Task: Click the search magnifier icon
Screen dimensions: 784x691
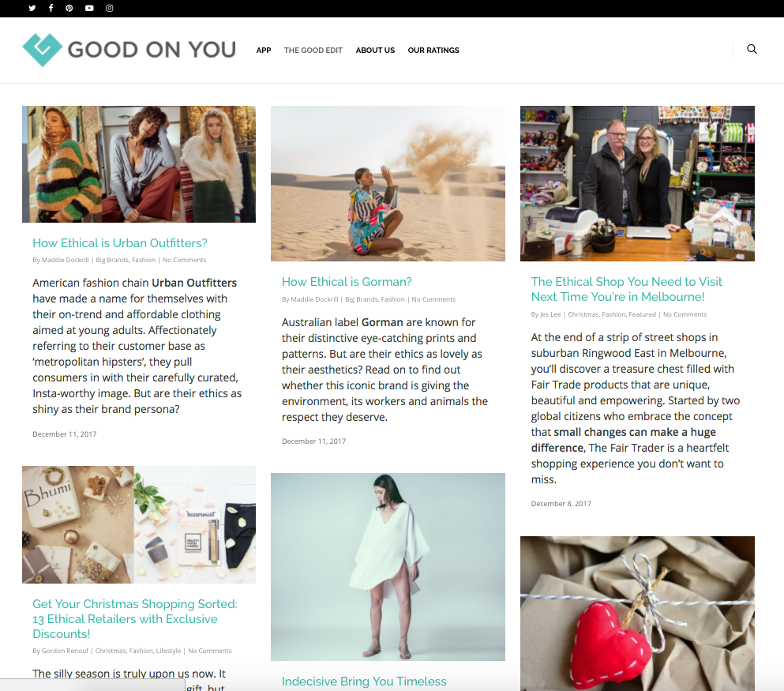Action: click(x=752, y=49)
